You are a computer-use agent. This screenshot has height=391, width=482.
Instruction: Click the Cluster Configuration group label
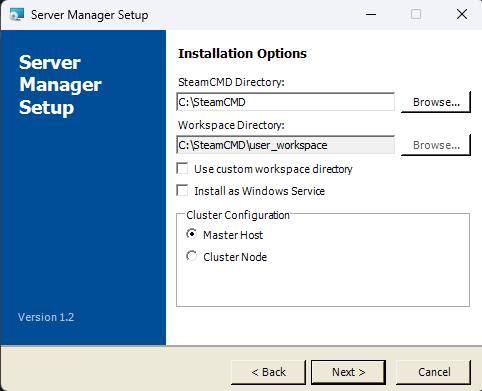(x=238, y=215)
